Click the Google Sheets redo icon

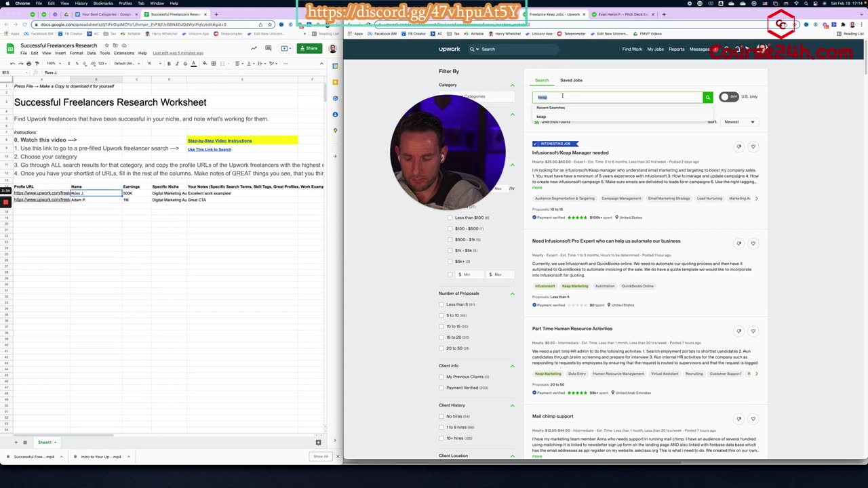click(x=20, y=64)
